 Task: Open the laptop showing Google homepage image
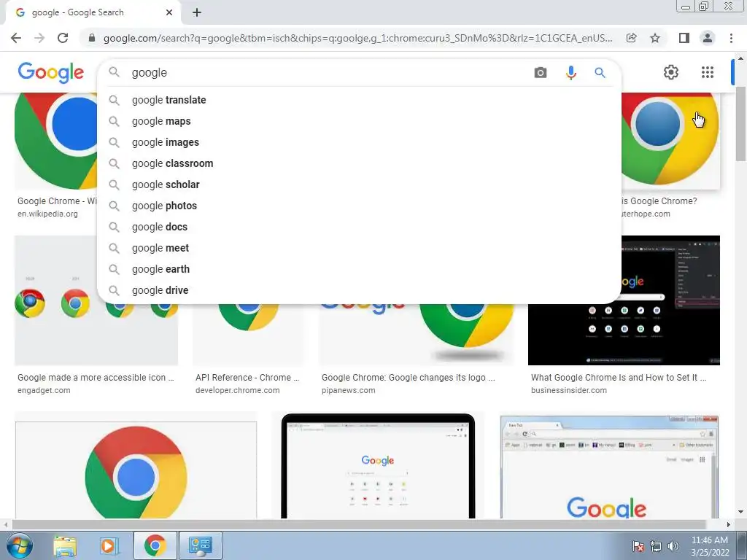(378, 466)
